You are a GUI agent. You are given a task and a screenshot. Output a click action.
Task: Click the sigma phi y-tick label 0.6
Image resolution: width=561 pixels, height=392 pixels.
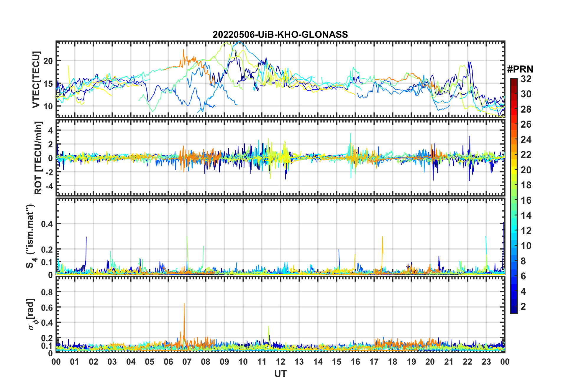click(47, 307)
